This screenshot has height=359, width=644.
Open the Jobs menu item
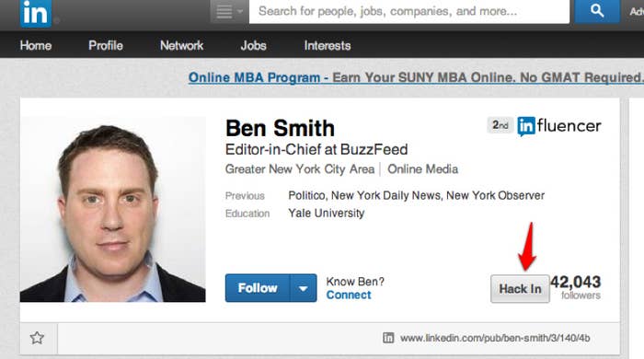(x=253, y=45)
